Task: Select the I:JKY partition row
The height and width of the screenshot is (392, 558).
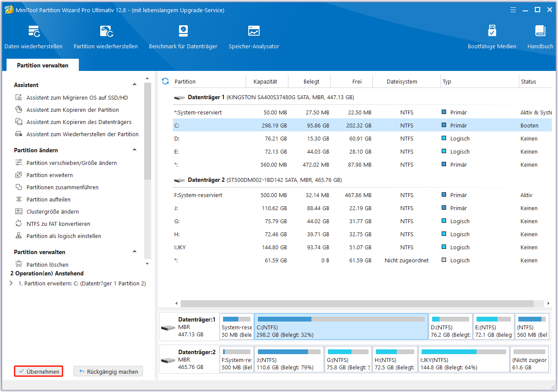Action: click(x=362, y=248)
